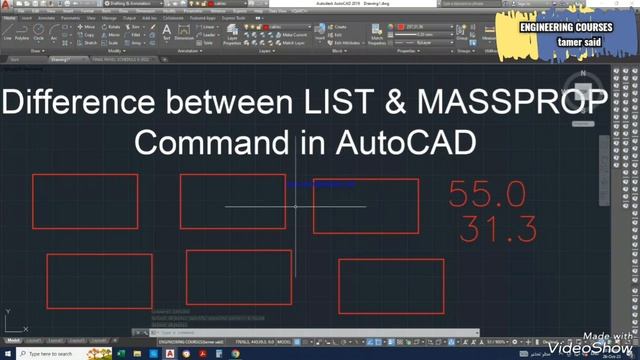Open Chrome from the taskbar
This screenshot has height=360, width=640.
tap(236, 353)
